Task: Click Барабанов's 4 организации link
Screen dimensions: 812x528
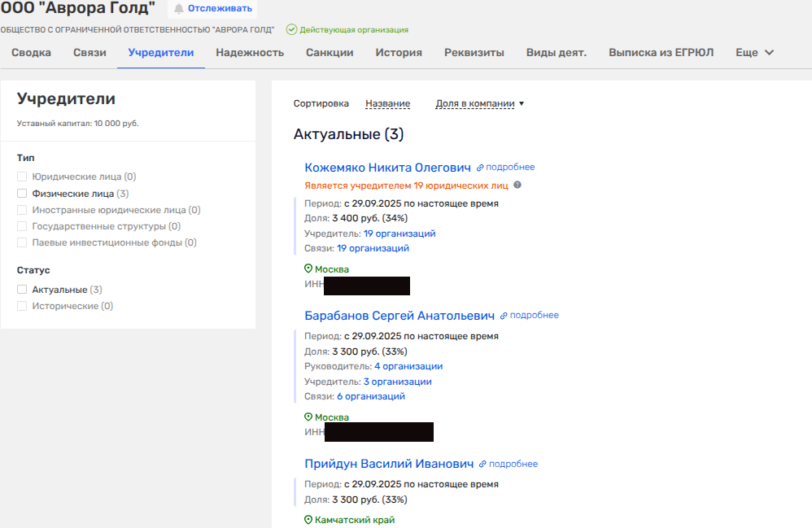Action: (408, 366)
